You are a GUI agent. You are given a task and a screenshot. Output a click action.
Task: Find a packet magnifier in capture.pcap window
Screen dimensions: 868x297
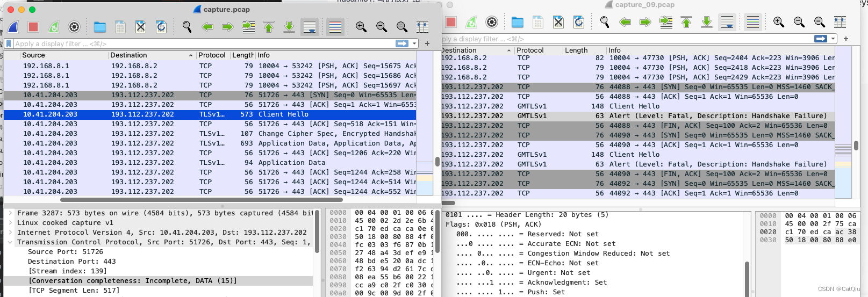[x=187, y=27]
